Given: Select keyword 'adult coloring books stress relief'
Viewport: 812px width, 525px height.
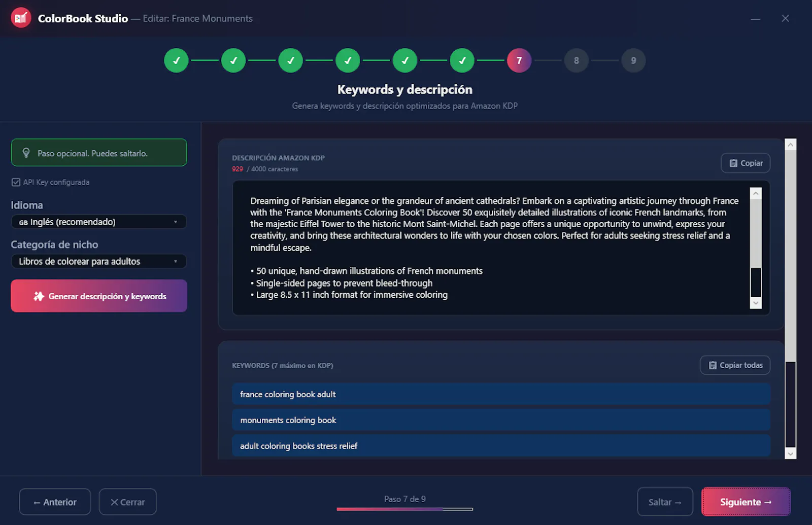Looking at the screenshot, I should click(x=501, y=446).
